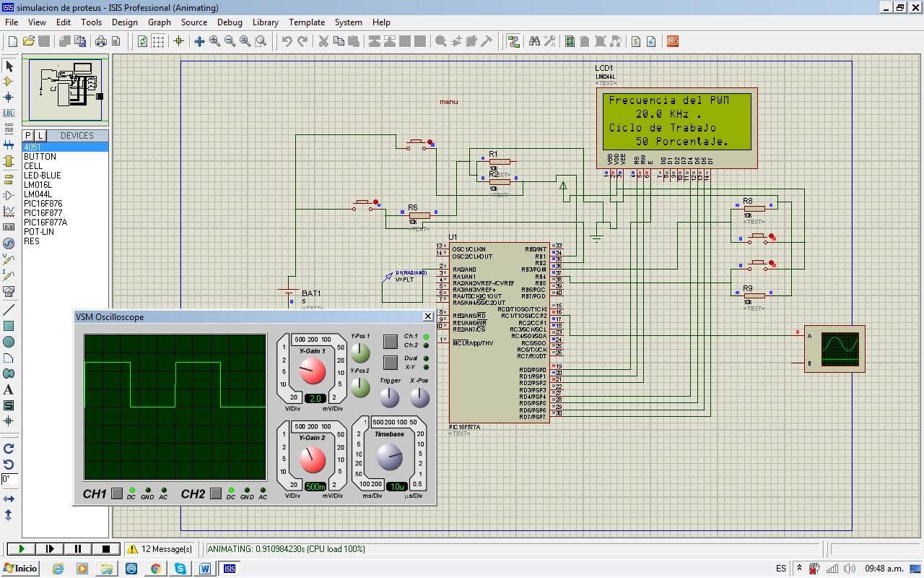This screenshot has width=924, height=578.
Task: Open the Debug menu
Action: (230, 22)
